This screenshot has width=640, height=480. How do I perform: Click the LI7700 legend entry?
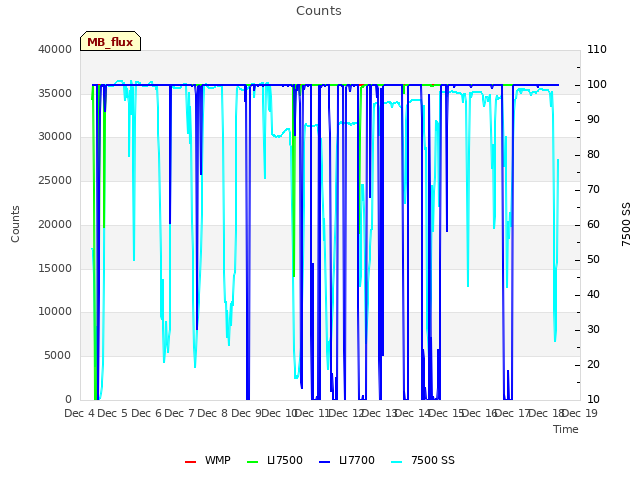347,461
